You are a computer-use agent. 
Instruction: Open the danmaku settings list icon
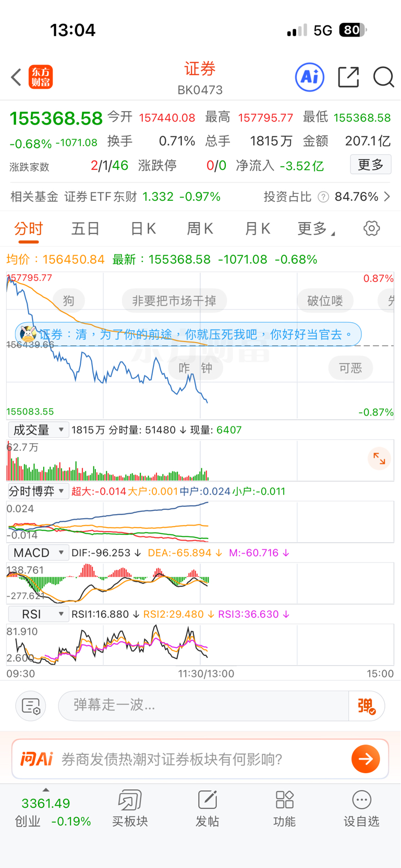coord(31,706)
